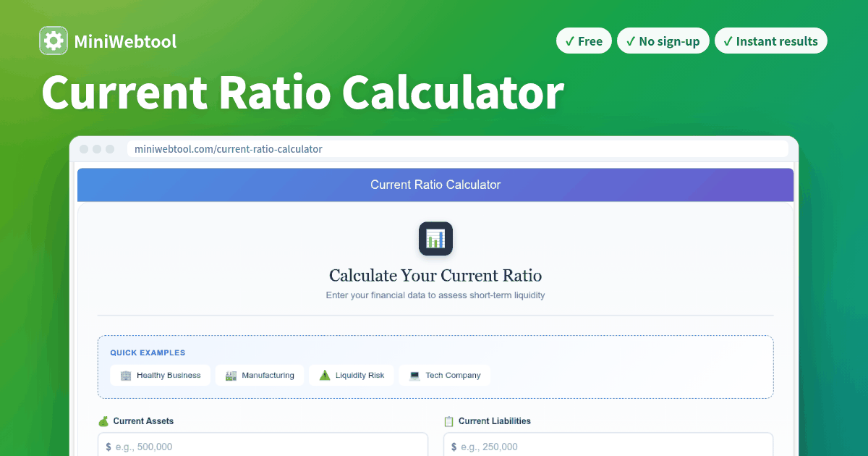Click the building icon on Healthy Business
Viewport: 868px width, 456px height.
[x=126, y=375]
